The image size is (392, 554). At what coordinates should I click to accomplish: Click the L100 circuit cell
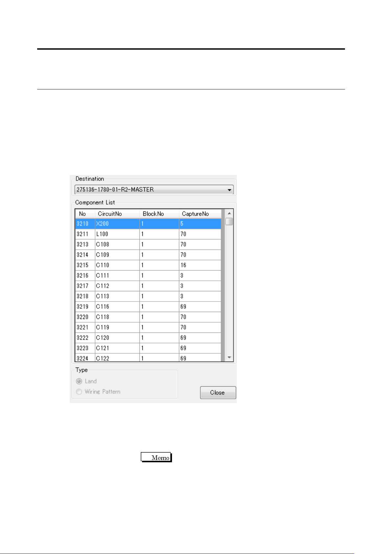click(117, 234)
